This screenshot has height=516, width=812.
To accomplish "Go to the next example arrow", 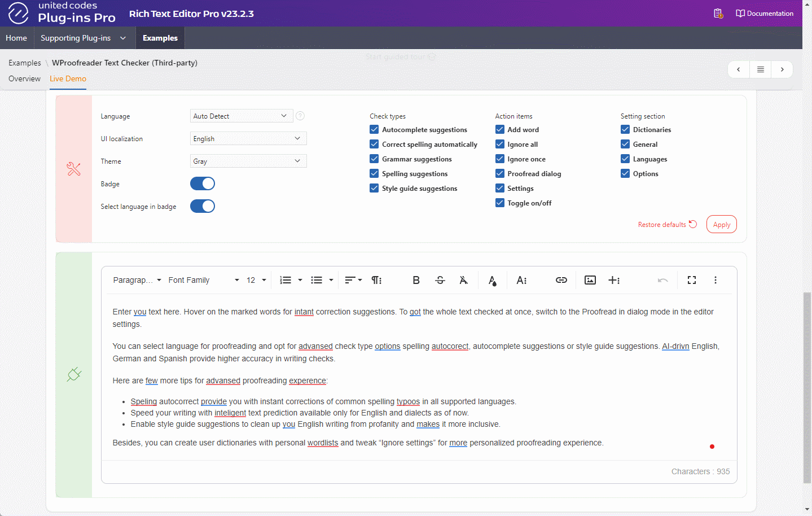I will pos(782,69).
